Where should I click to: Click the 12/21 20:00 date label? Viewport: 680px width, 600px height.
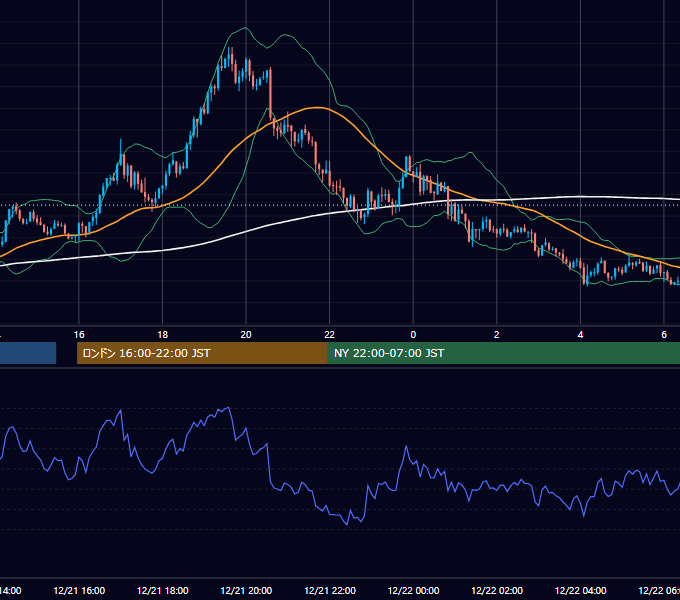point(246,590)
